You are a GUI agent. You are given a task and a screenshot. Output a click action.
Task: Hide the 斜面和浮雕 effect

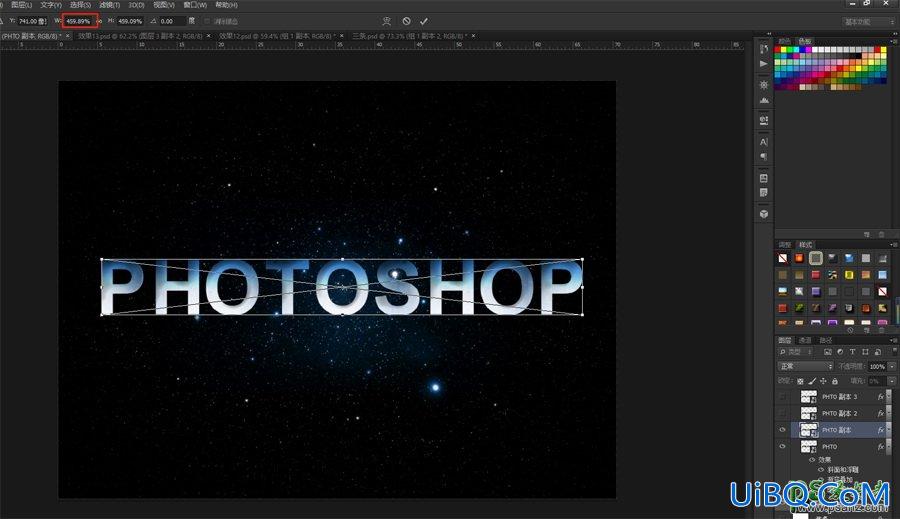(821, 470)
